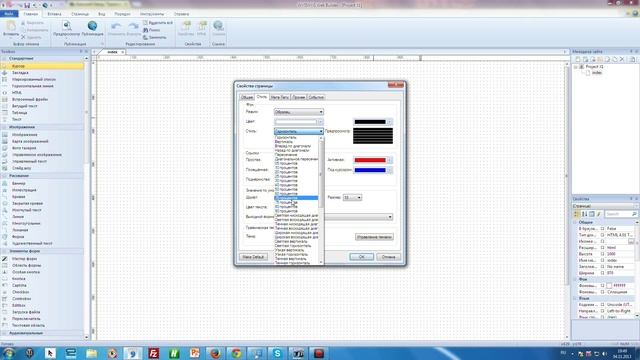Click the Публикация globe icon
Image resolution: width=640 pixels, height=360 pixels.
92,26
